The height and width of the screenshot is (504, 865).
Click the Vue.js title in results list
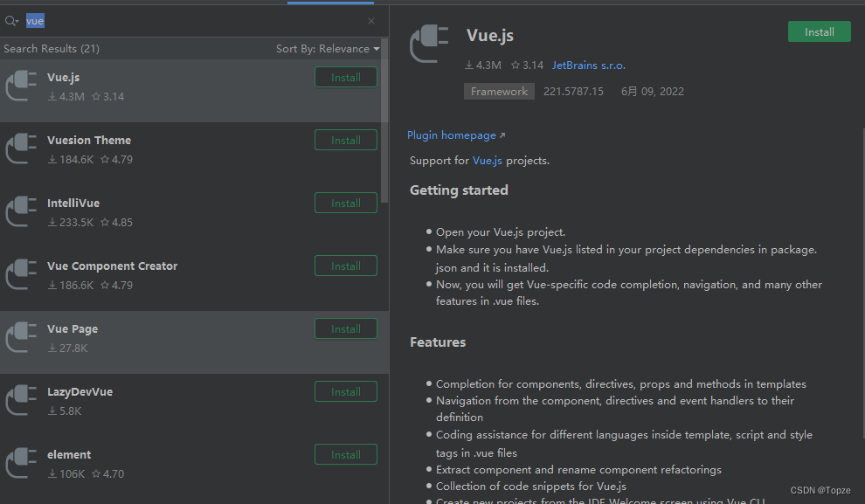(64, 77)
